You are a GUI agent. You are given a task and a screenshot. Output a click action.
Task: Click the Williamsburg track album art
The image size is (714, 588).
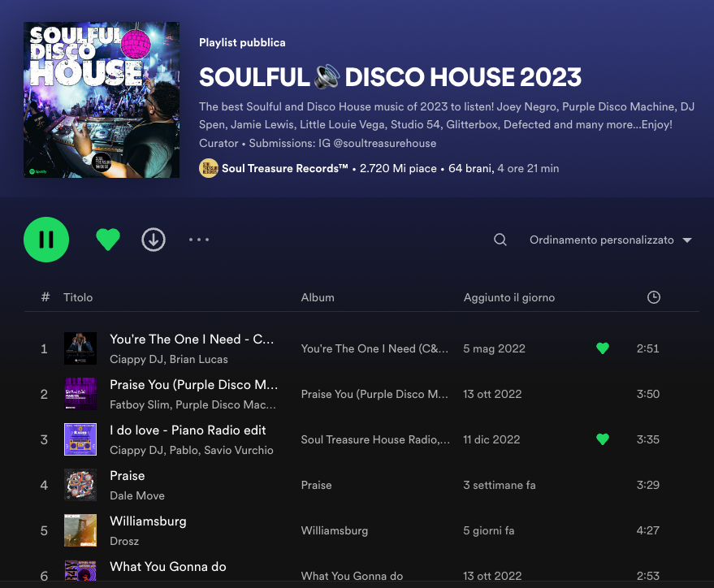[80, 530]
